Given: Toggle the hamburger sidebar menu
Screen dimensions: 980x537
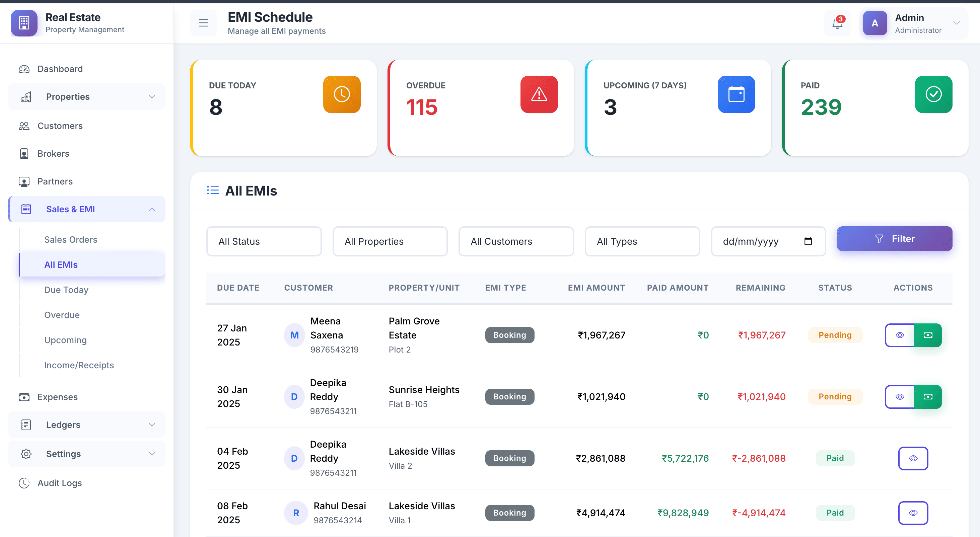Looking at the screenshot, I should click(204, 23).
